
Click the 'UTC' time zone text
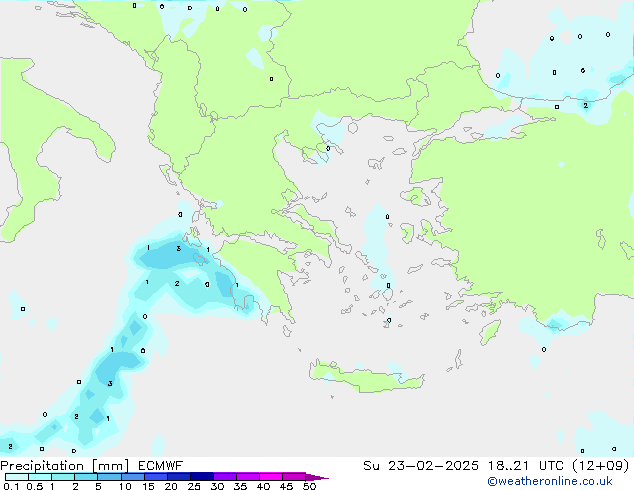[551, 466]
